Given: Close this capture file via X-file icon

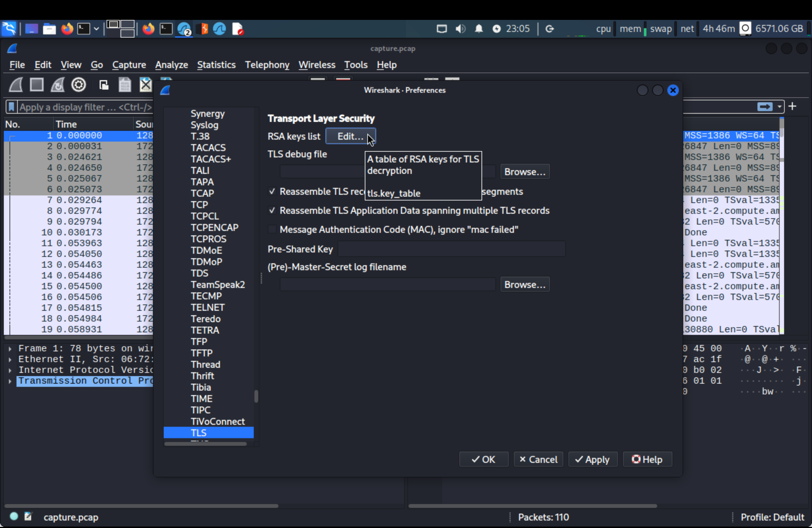Looking at the screenshot, I should 146,85.
